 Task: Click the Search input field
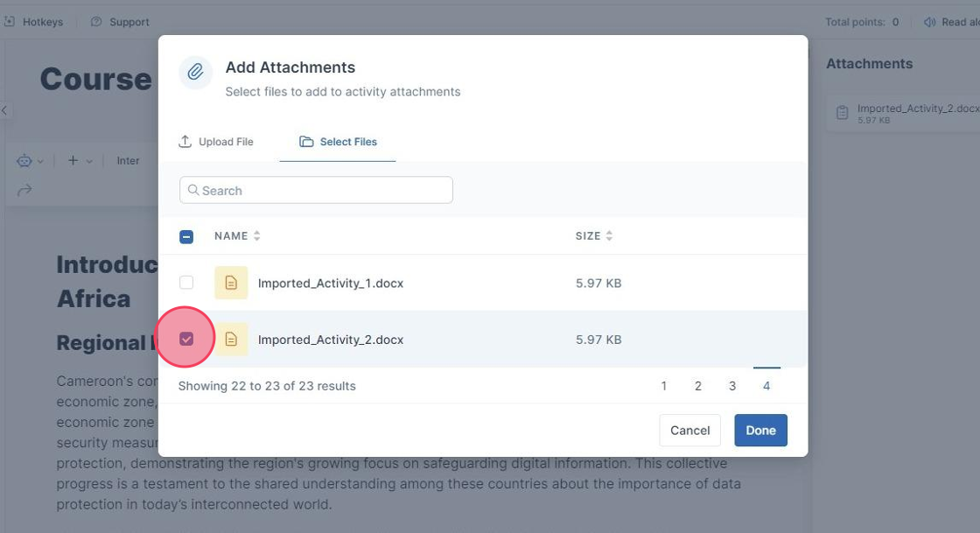click(x=316, y=191)
